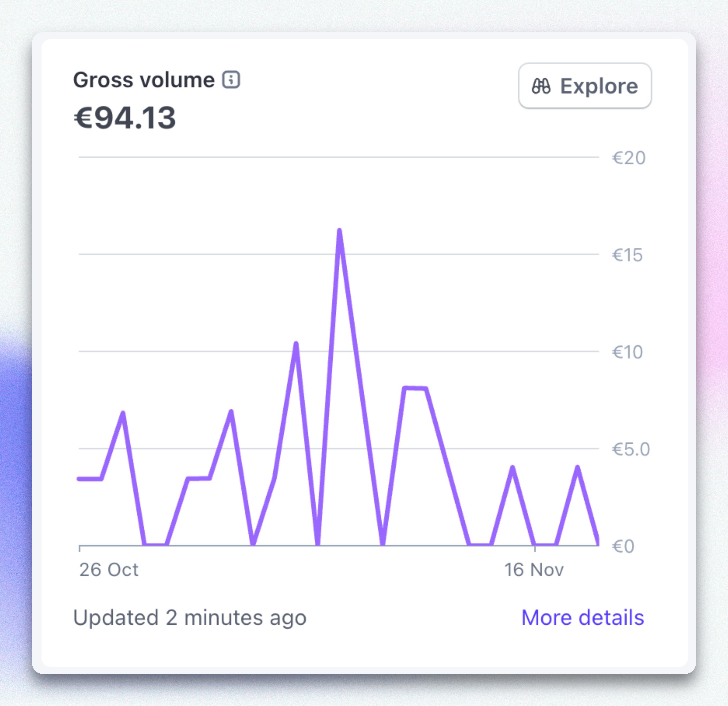Click the highest peak on the chart
The image size is (728, 706).
[x=339, y=231]
